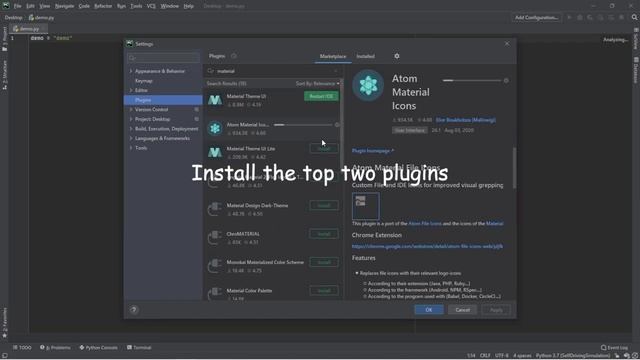This screenshot has width=640, height=360.
Task: Click the plugin search field containing 'material'
Action: [273, 71]
